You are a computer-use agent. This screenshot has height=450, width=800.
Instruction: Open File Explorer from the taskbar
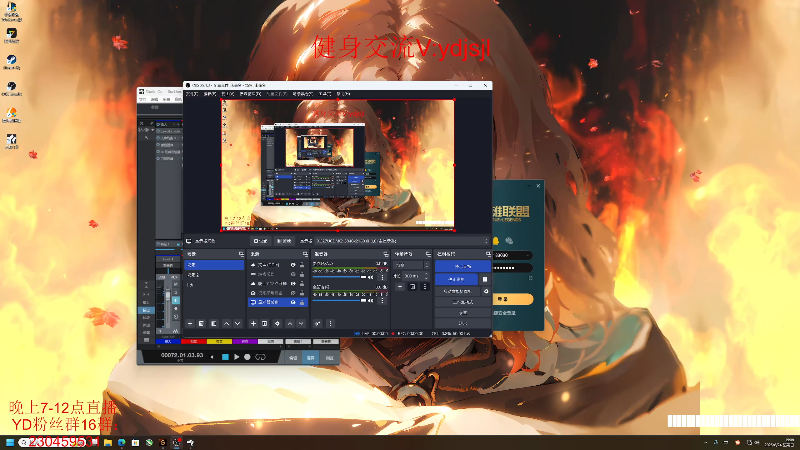coord(108,442)
